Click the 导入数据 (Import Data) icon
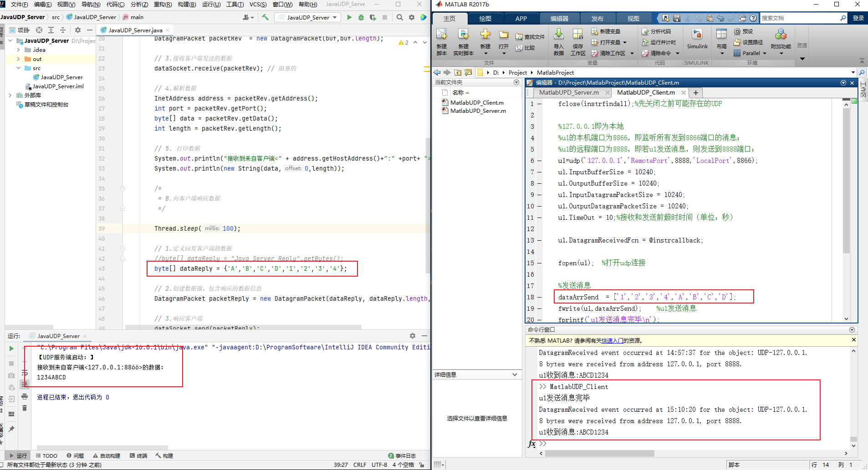Viewport: 868px width, 470px height. [559, 40]
